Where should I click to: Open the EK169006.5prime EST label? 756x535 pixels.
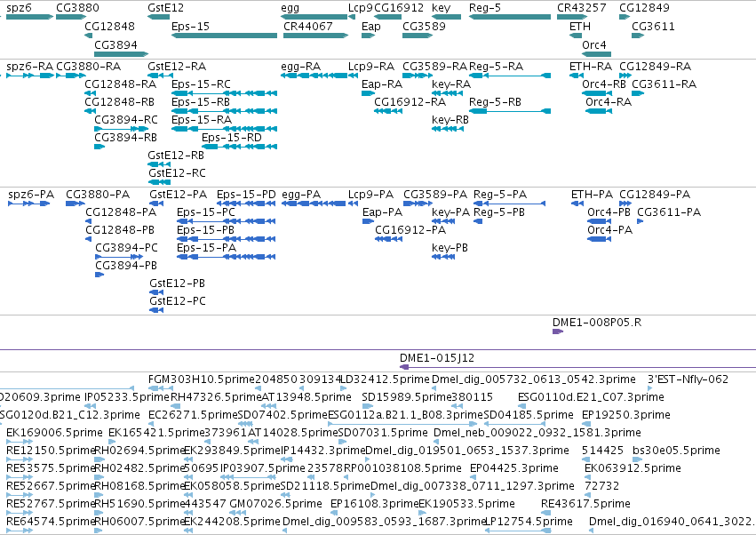tap(54, 432)
